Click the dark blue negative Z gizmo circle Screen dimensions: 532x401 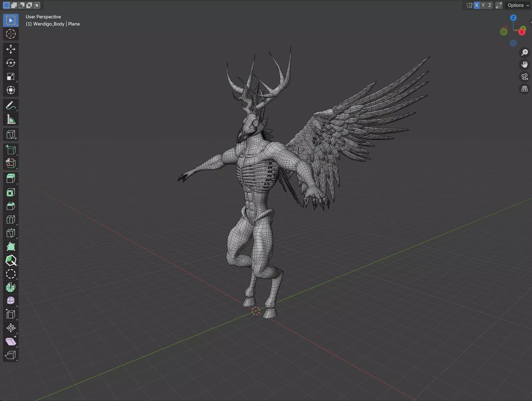point(513,43)
